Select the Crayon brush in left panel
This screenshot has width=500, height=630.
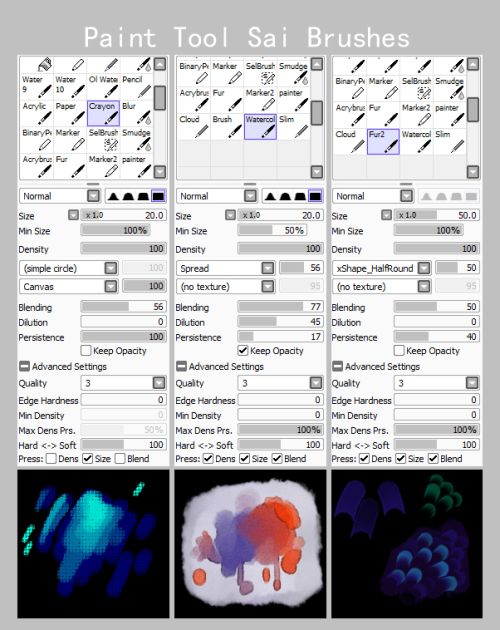(103, 113)
